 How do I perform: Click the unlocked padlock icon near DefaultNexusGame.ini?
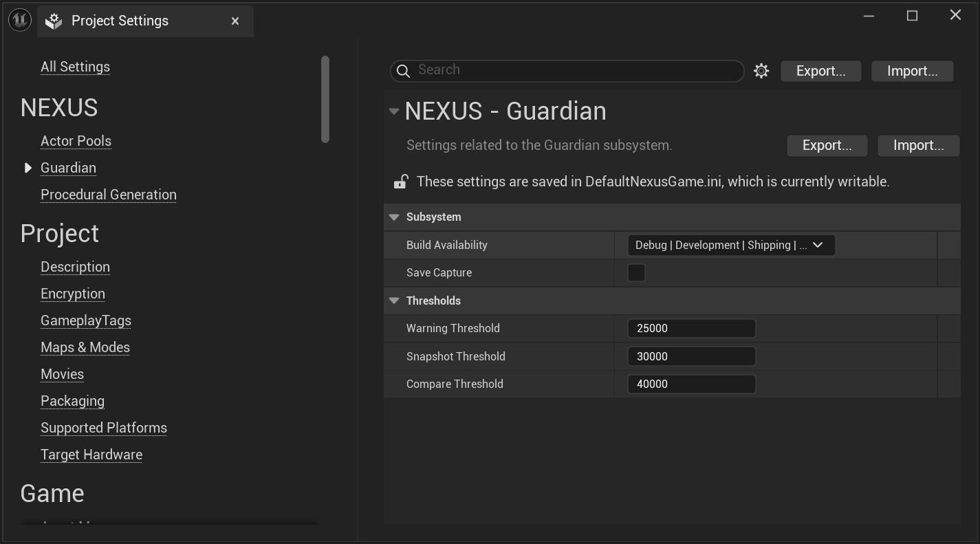point(400,181)
